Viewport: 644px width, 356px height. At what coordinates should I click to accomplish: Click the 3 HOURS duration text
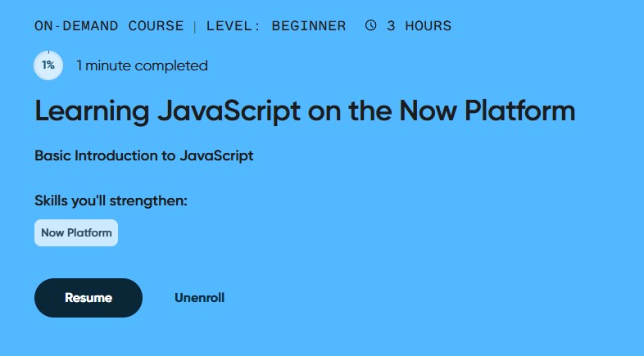pyautogui.click(x=419, y=25)
